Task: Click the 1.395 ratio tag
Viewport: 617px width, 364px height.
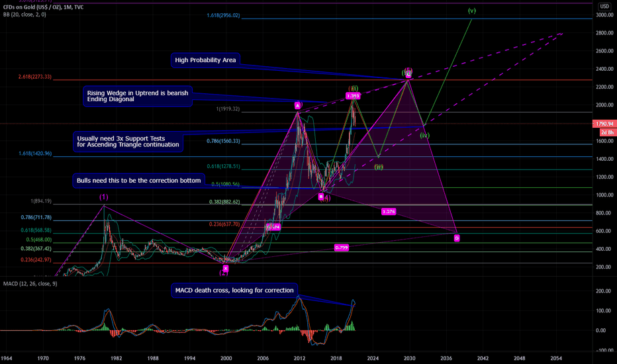Action: coord(353,96)
